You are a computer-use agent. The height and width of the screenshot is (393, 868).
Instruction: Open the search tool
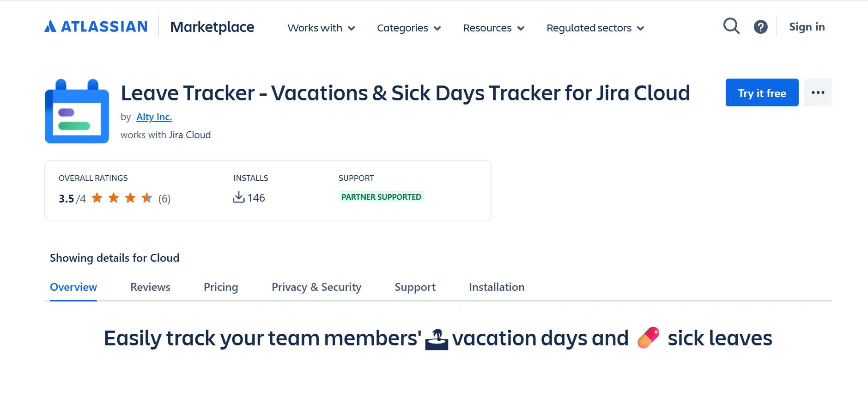731,26
